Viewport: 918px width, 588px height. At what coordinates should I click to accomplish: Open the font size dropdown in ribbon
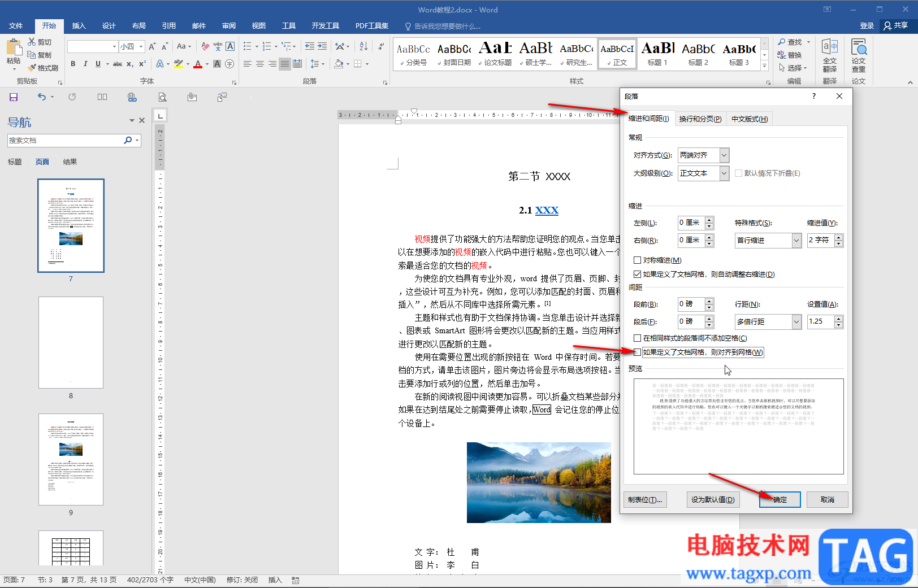click(x=141, y=46)
